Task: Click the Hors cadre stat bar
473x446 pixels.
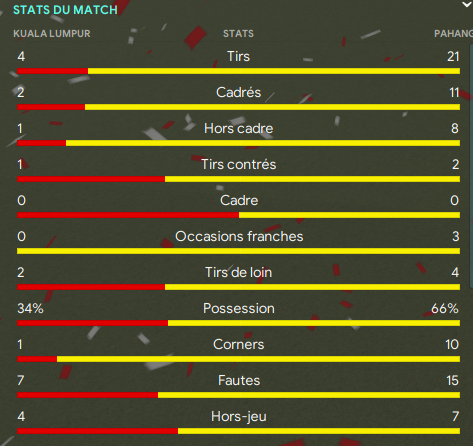Action: 239,143
